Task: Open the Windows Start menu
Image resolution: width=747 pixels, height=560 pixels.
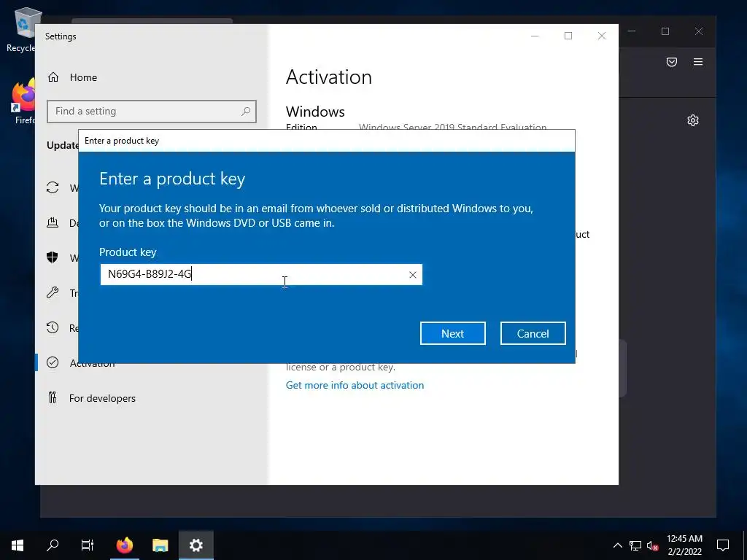Action: [x=18, y=545]
